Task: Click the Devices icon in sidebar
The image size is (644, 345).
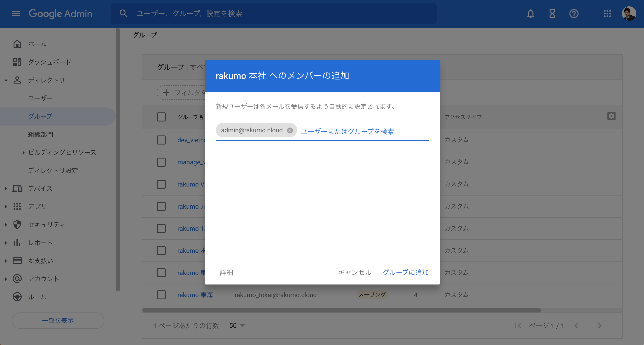Action: (x=17, y=188)
